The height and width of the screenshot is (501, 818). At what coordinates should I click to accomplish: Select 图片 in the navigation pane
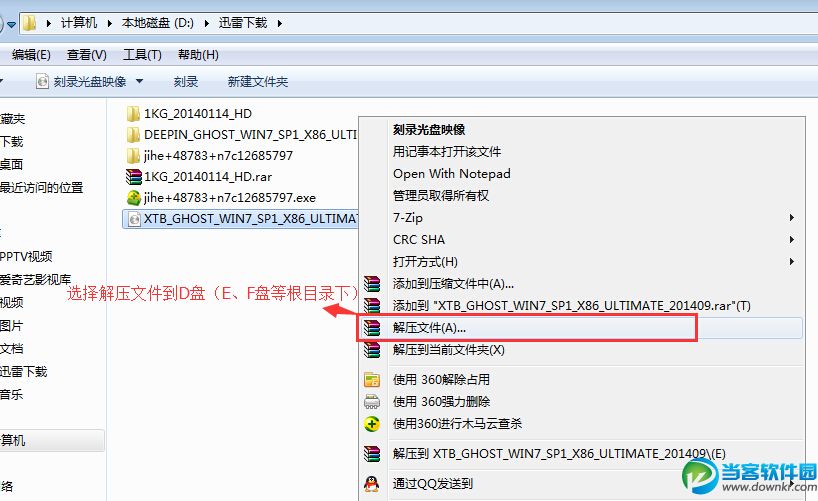pyautogui.click(x=11, y=326)
